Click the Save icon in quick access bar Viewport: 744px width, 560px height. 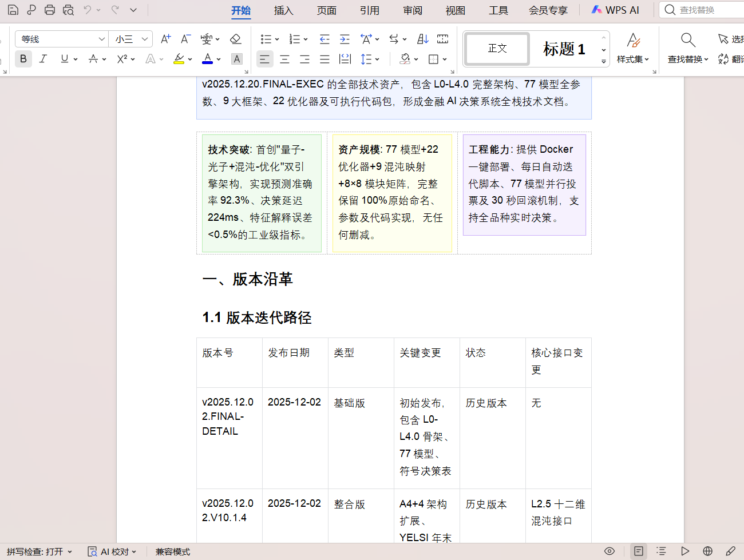point(13,10)
